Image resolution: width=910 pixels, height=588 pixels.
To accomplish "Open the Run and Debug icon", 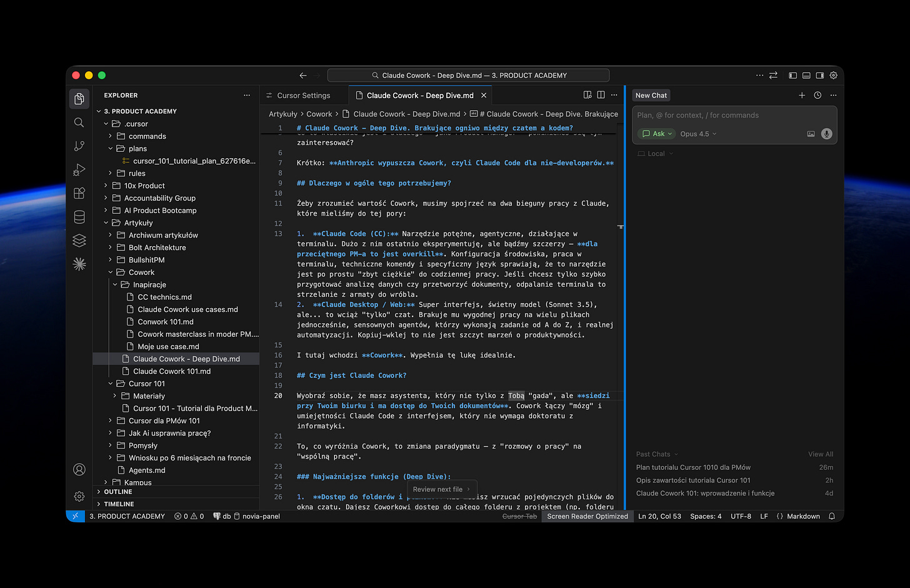I will pos(79,169).
